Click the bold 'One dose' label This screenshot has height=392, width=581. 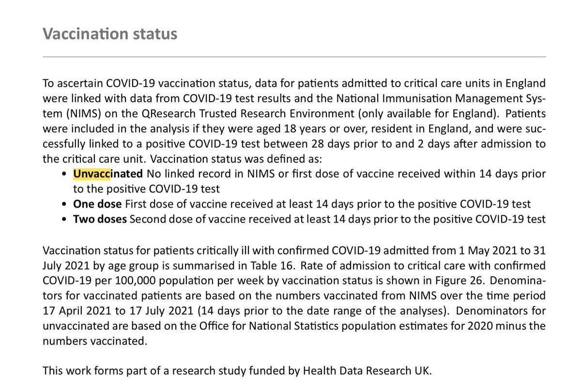pyautogui.click(x=97, y=204)
